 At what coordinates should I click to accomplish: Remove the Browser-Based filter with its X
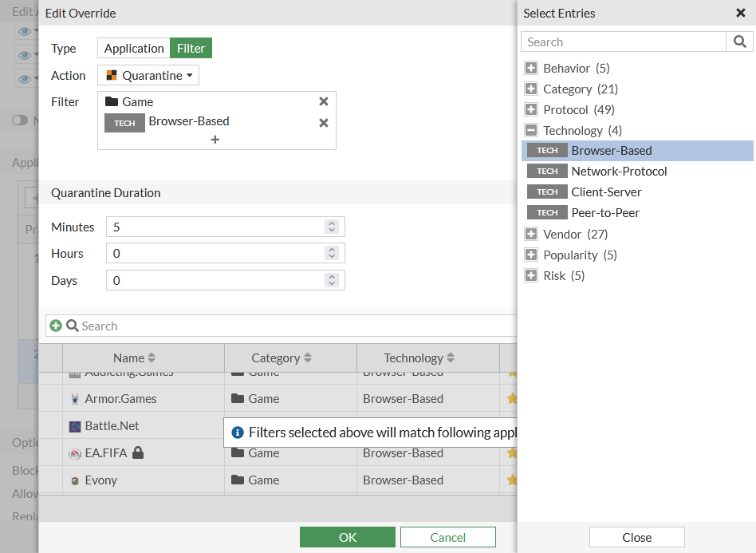(x=323, y=123)
